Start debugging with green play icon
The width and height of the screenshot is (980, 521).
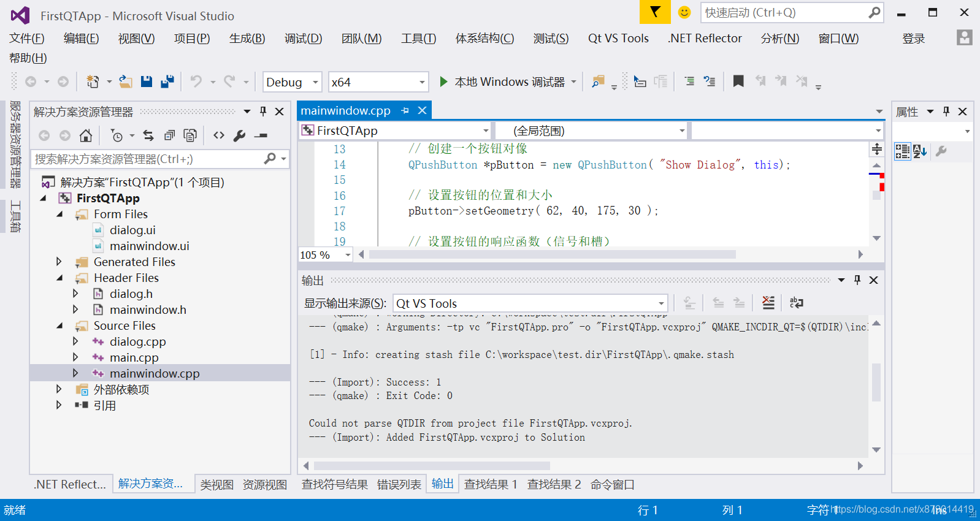[x=443, y=82]
